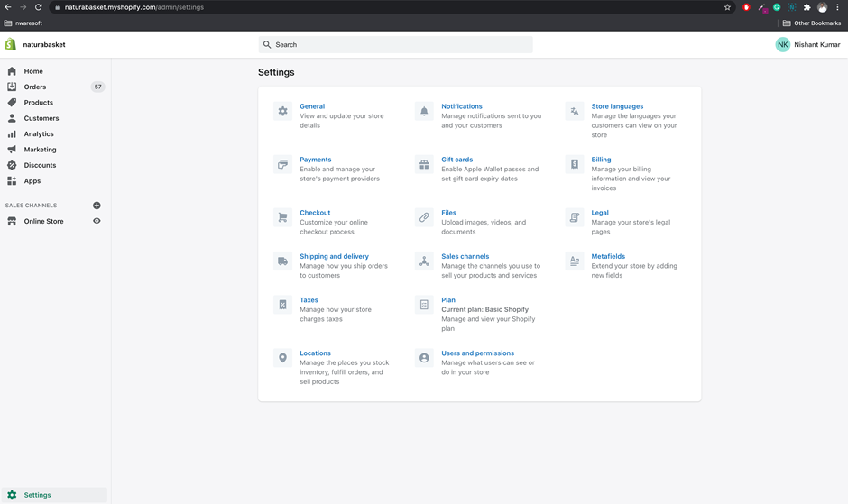This screenshot has width=848, height=504.
Task: Open the Payments settings link
Action: 315,160
